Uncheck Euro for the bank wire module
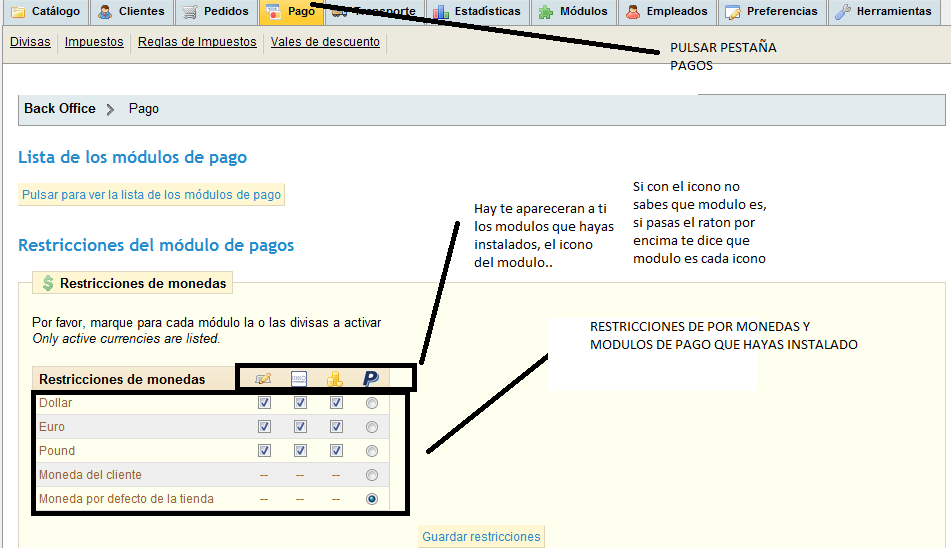Screen dimensions: 951x548 pos(300,427)
